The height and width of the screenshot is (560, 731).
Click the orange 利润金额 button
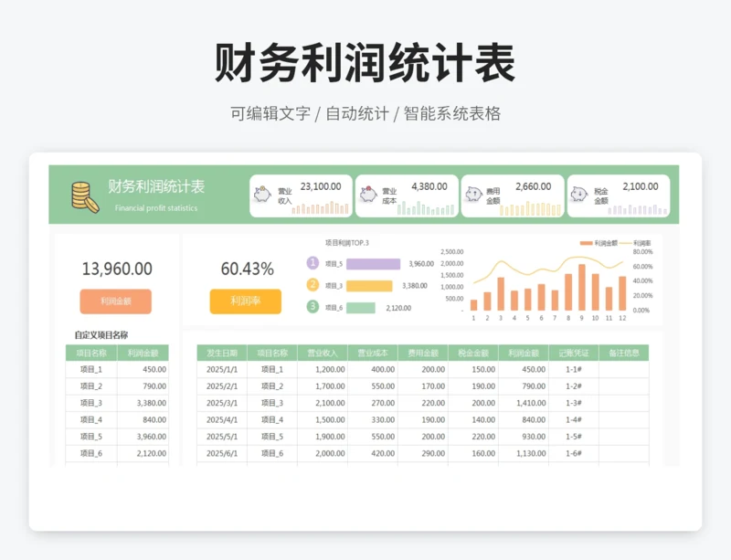click(x=116, y=301)
